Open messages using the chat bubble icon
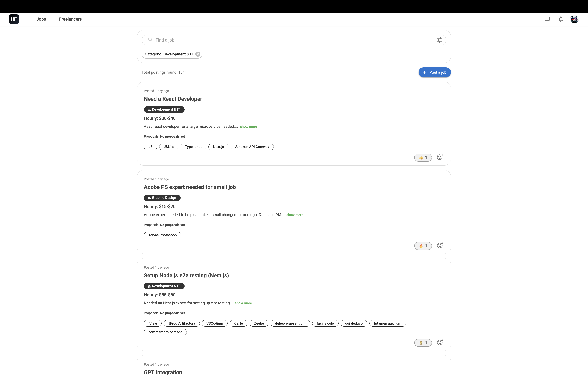 [547, 19]
